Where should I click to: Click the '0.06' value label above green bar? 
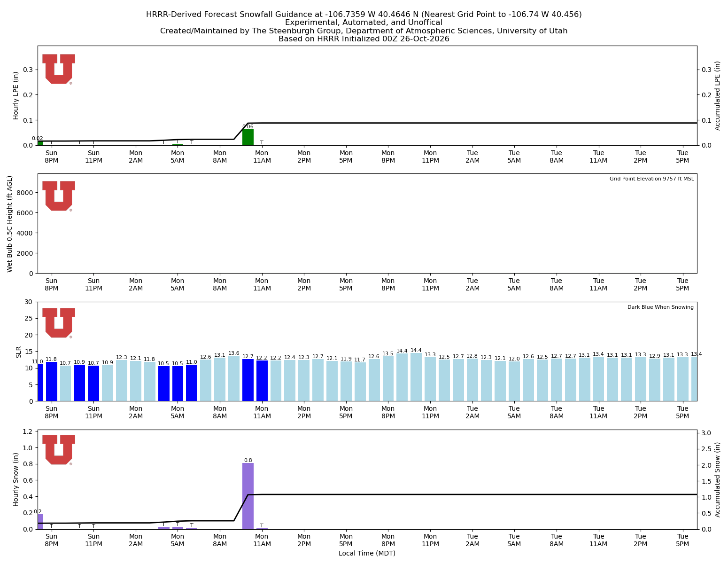coord(248,127)
